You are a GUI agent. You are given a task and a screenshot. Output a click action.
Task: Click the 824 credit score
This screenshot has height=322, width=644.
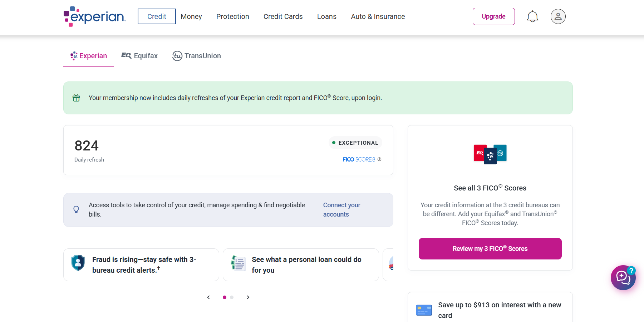tap(87, 146)
